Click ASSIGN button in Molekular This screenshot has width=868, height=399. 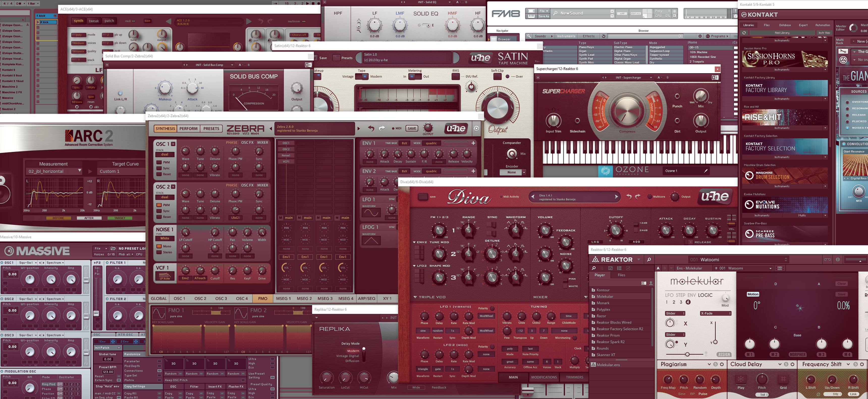(x=724, y=355)
